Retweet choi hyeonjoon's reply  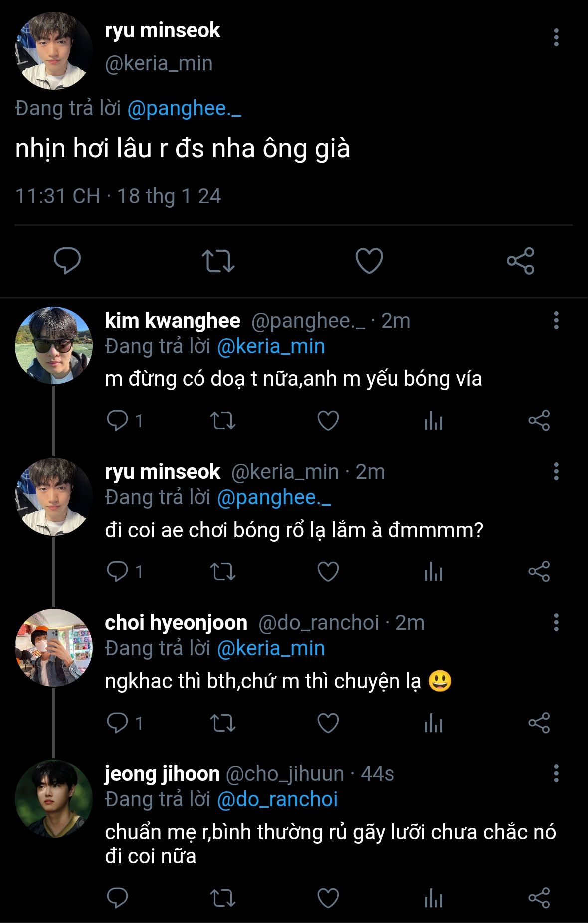(222, 724)
